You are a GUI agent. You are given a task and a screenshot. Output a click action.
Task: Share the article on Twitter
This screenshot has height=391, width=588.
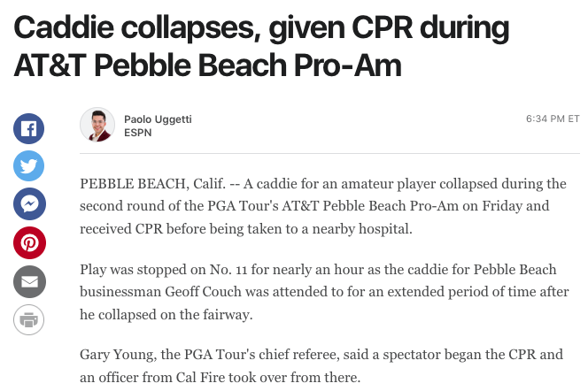[29, 167]
